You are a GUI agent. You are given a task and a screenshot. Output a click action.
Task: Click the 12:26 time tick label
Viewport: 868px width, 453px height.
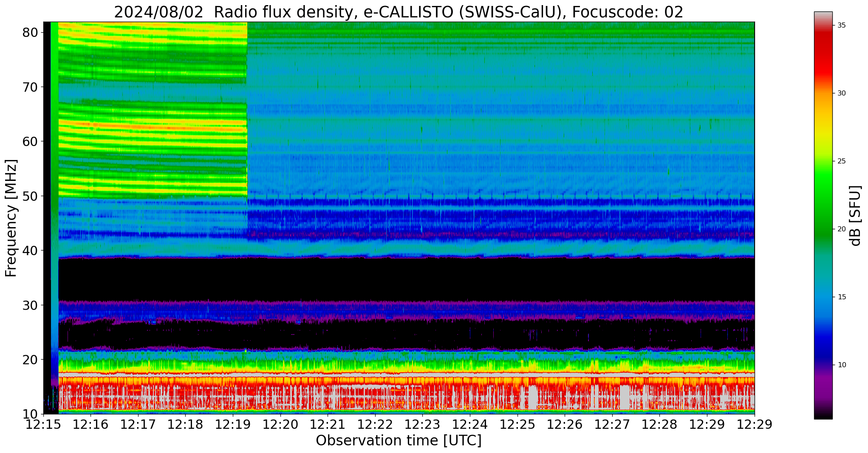[565, 425]
